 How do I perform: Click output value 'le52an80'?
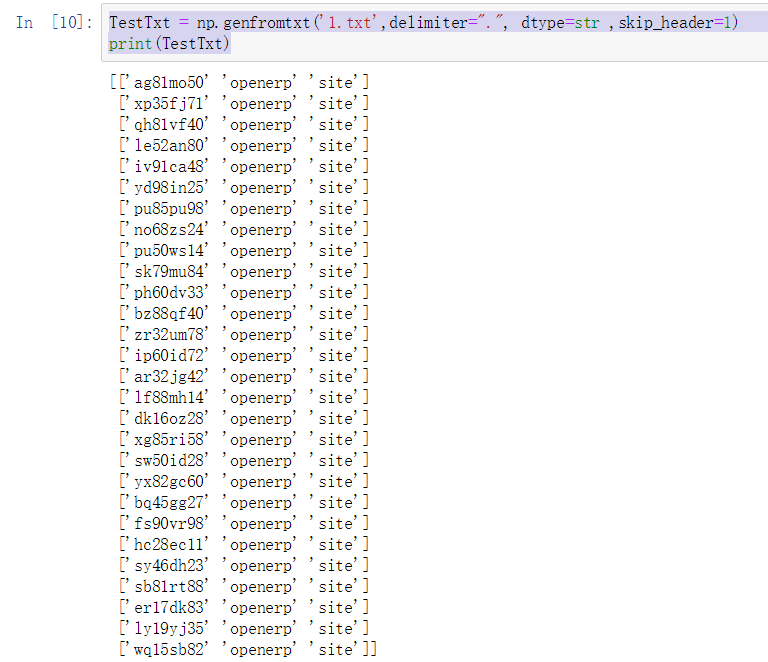[x=169, y=145]
